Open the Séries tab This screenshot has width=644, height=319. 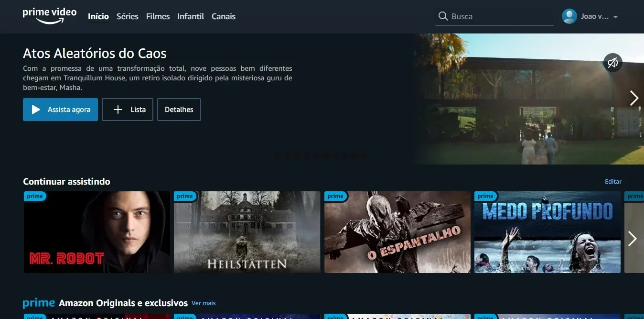click(x=128, y=16)
